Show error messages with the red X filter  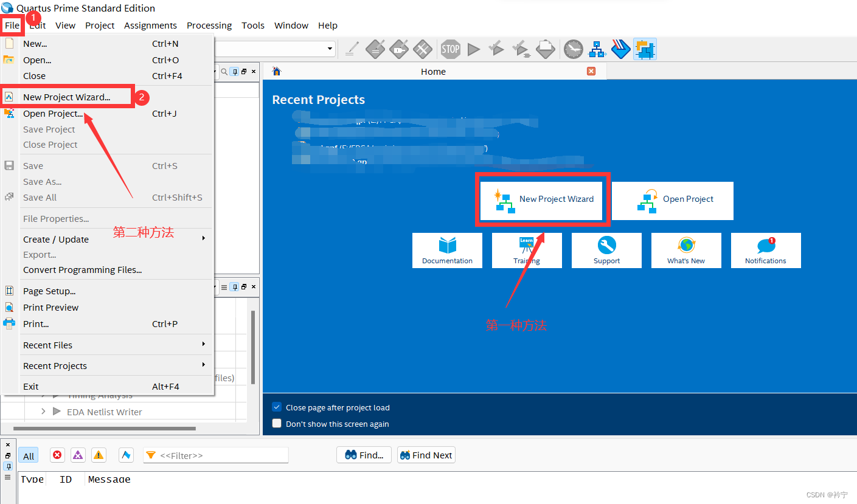pyautogui.click(x=57, y=455)
